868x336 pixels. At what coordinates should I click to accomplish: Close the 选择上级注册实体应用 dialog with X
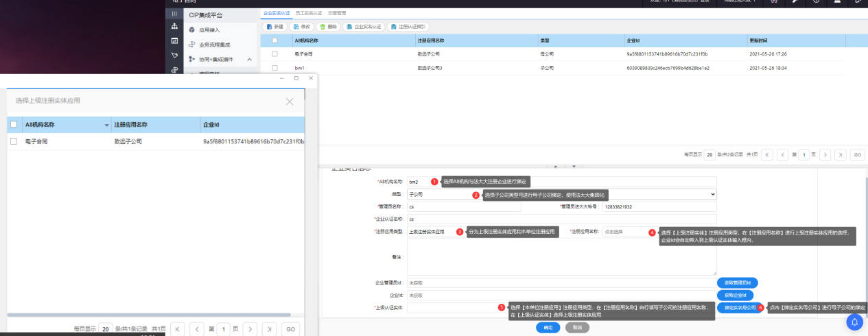(x=290, y=101)
